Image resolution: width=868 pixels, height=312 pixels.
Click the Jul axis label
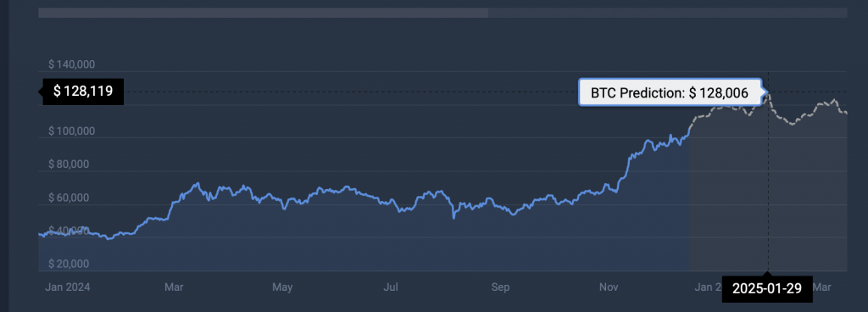(x=391, y=287)
